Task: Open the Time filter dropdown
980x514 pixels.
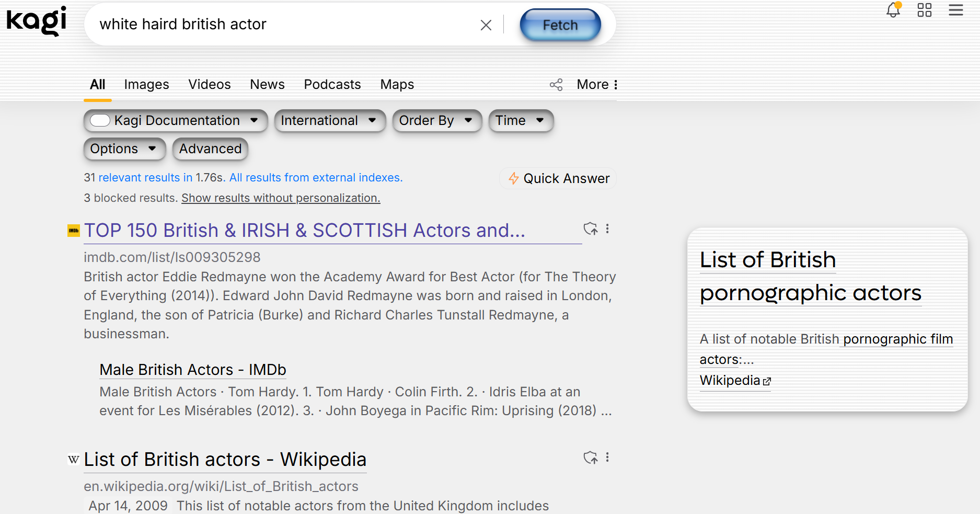Action: pyautogui.click(x=521, y=121)
